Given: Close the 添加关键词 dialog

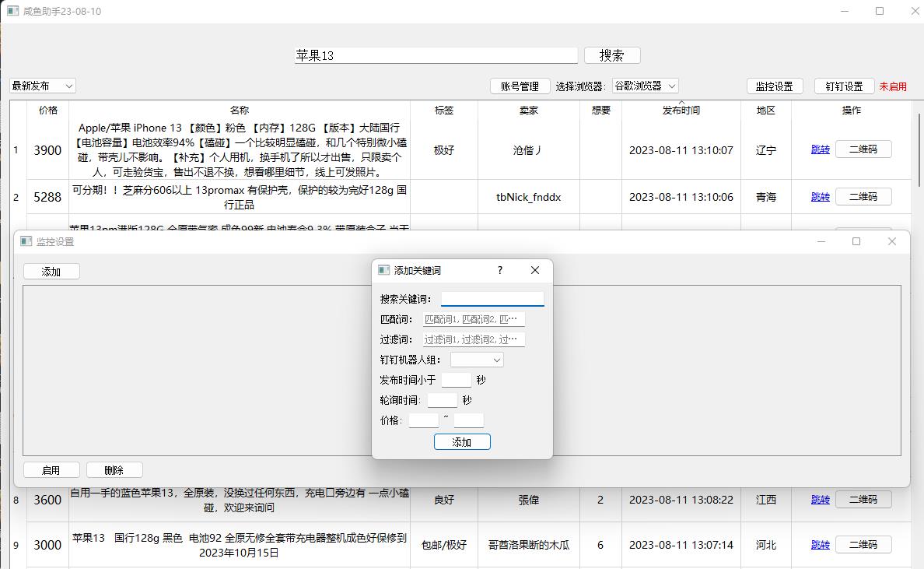Looking at the screenshot, I should tap(534, 270).
